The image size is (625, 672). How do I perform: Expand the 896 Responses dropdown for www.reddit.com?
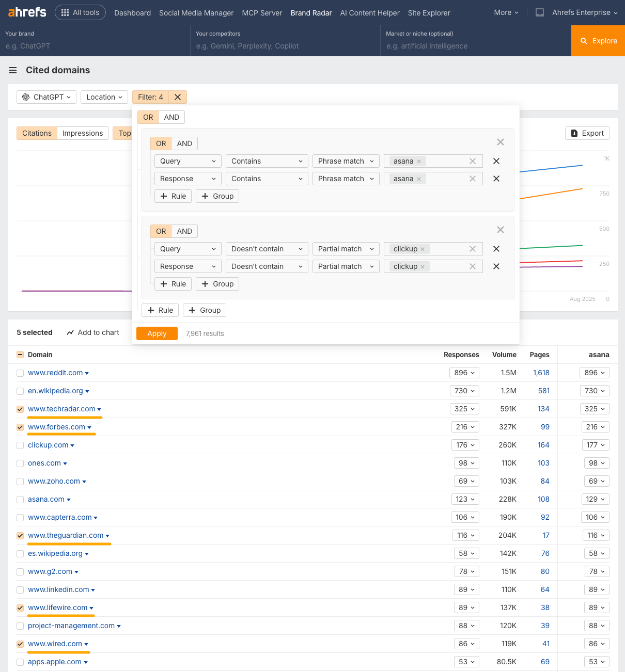coord(464,373)
